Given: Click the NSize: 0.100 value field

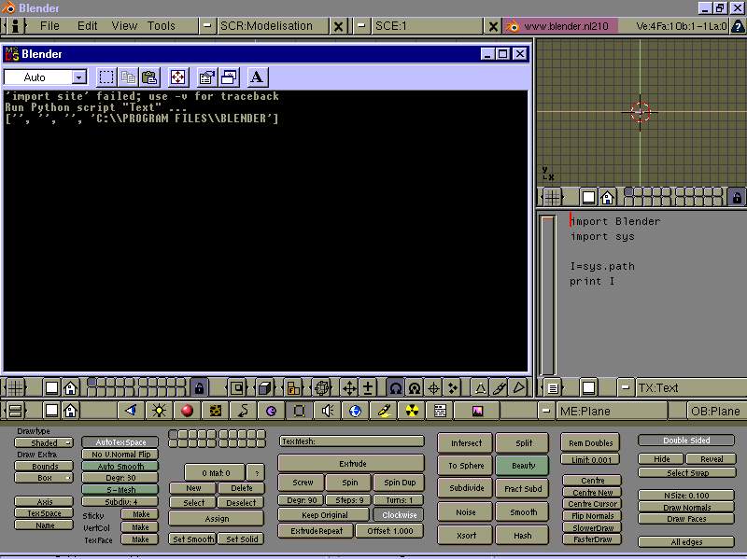Looking at the screenshot, I should coord(686,496).
